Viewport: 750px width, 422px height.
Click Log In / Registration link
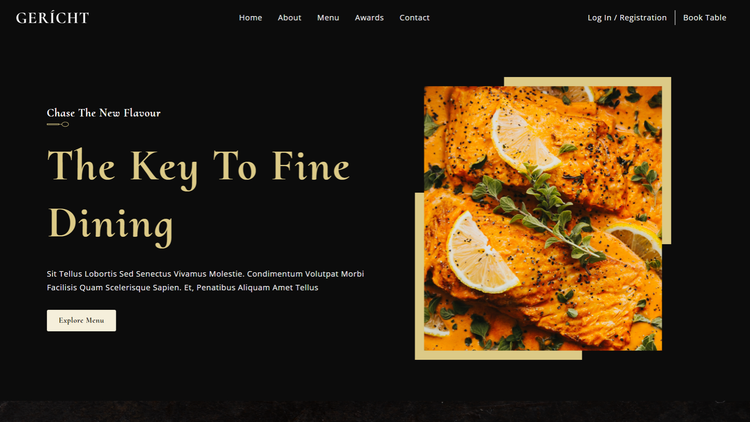point(627,18)
